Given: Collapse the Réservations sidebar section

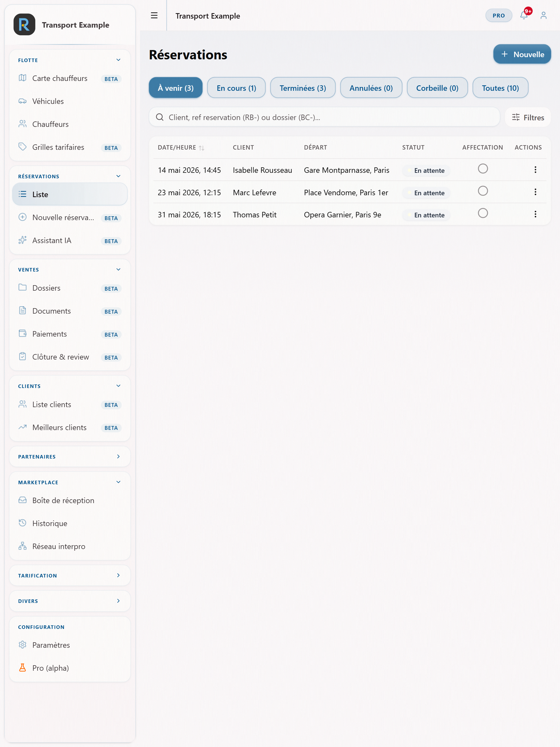Looking at the screenshot, I should tap(118, 176).
